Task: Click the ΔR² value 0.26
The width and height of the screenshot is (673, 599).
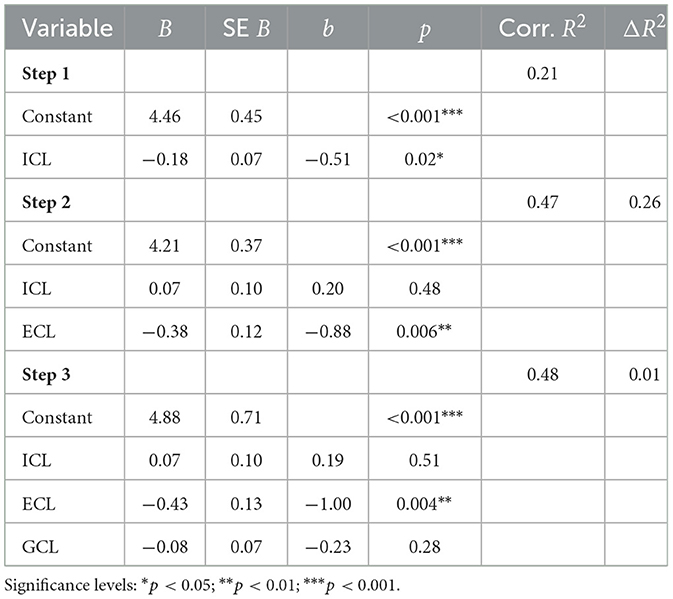Action: coord(645,202)
